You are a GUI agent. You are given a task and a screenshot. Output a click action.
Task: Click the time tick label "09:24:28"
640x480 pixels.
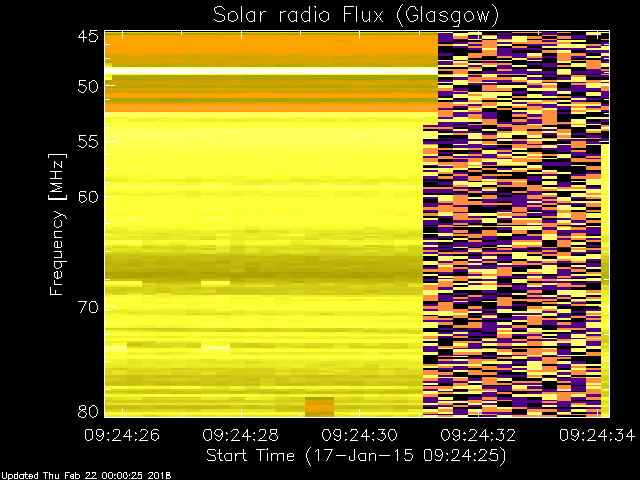[x=240, y=435]
